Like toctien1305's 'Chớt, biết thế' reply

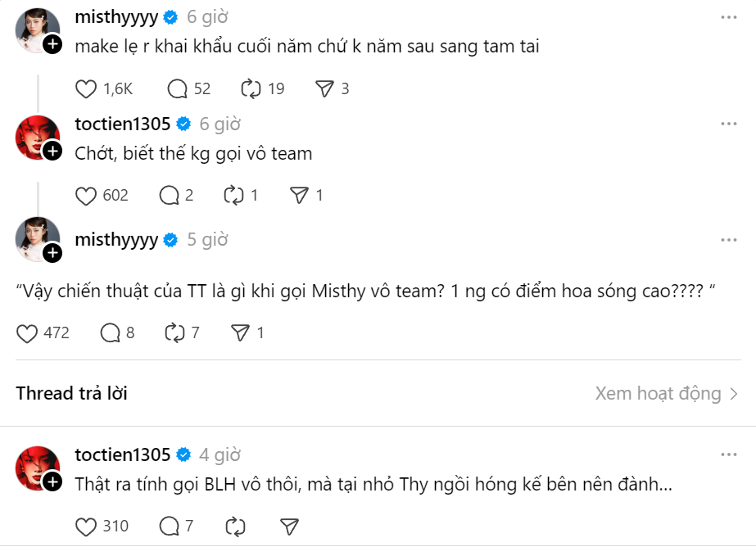85,195
